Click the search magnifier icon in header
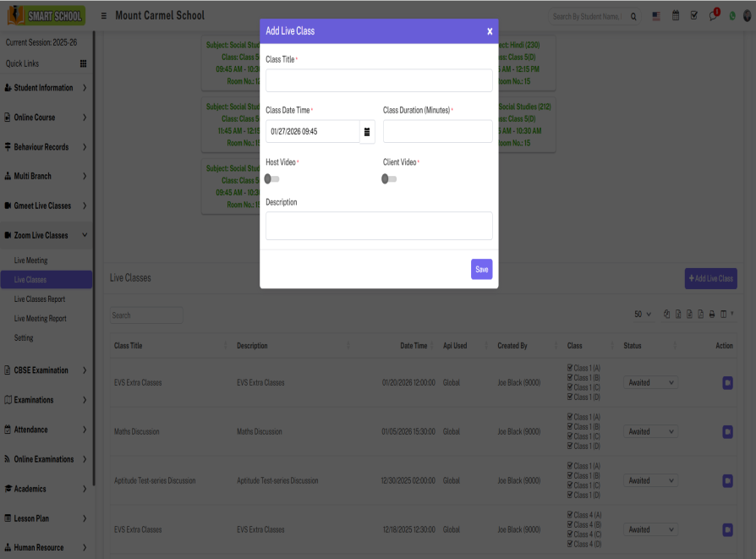 pyautogui.click(x=634, y=16)
